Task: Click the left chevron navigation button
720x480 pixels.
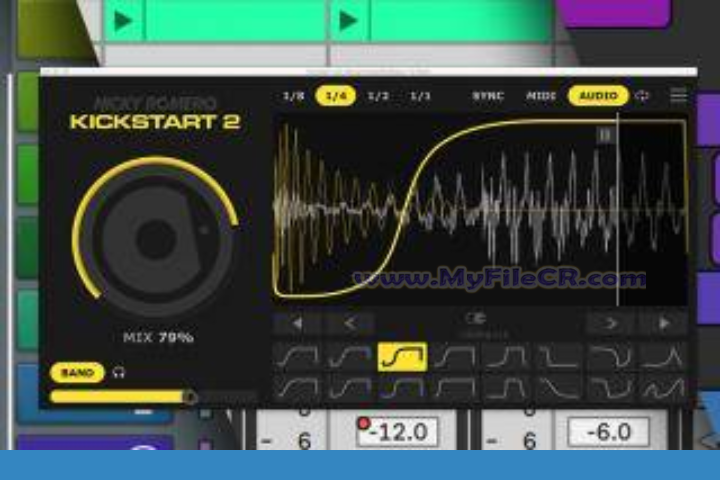Action: coord(350,324)
